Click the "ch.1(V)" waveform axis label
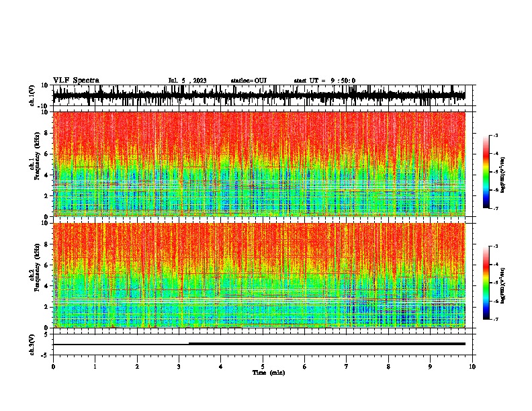 coord(32,95)
